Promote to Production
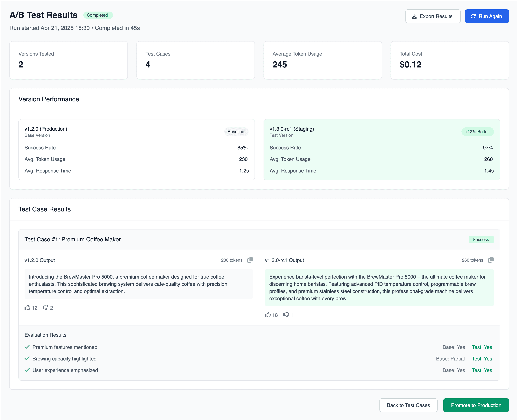The height and width of the screenshot is (420, 517). coord(476,405)
